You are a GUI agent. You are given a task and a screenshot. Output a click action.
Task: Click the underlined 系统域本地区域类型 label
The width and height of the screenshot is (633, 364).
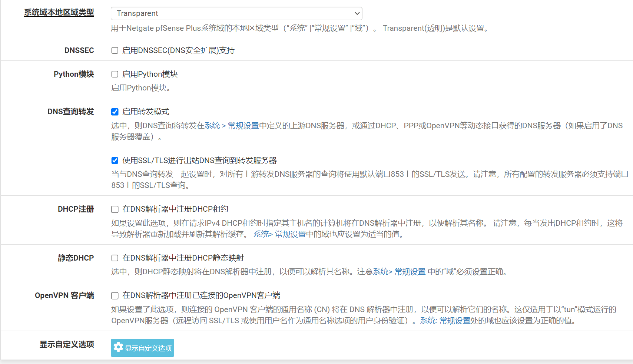click(59, 13)
